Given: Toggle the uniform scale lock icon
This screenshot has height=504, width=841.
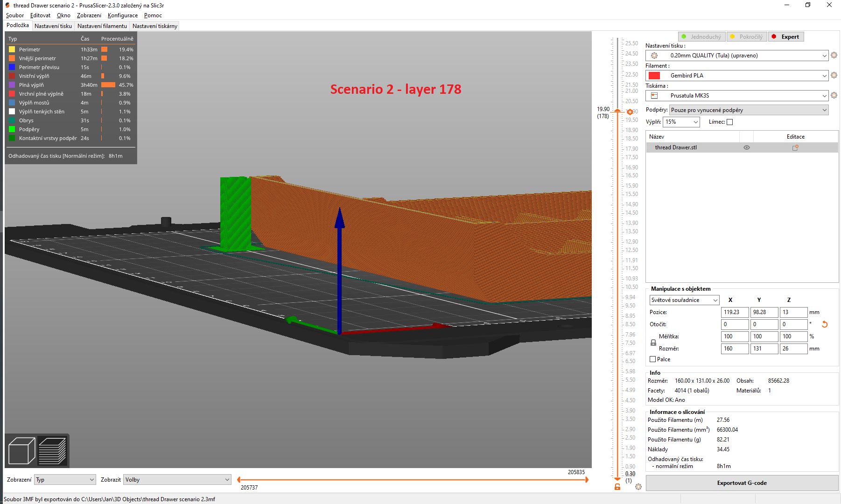Looking at the screenshot, I should [x=653, y=342].
